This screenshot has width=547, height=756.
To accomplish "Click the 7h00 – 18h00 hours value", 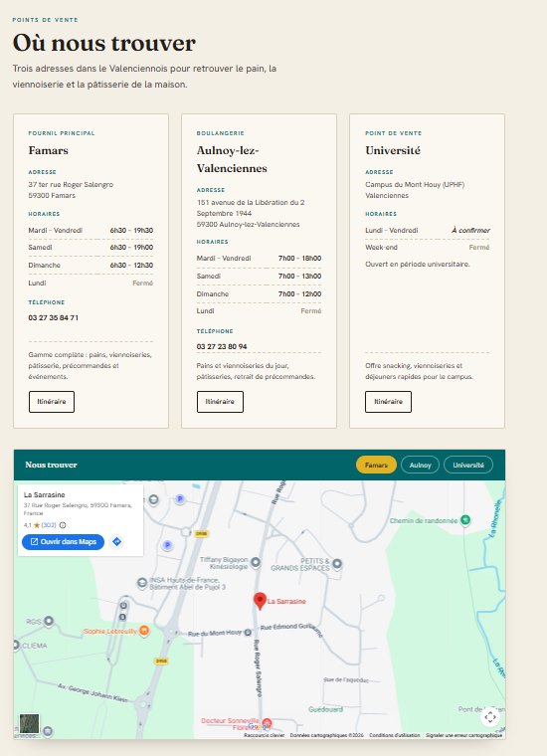I will 299,259.
